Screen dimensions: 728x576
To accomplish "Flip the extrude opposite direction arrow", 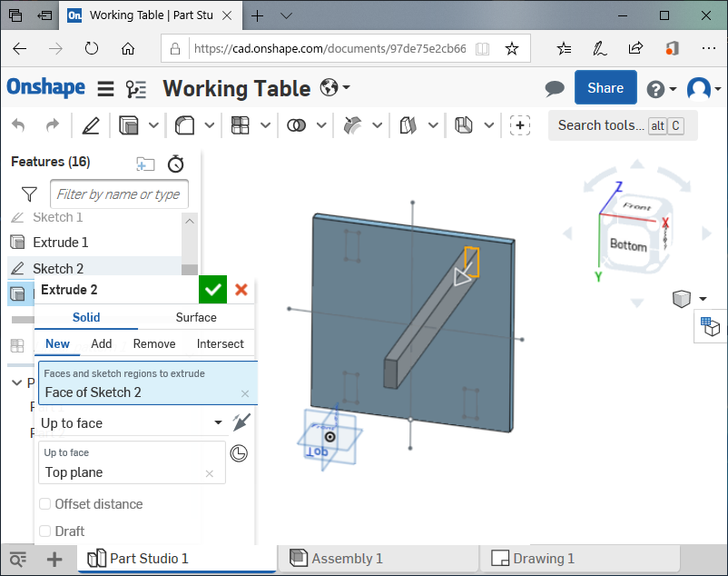I will [x=241, y=422].
